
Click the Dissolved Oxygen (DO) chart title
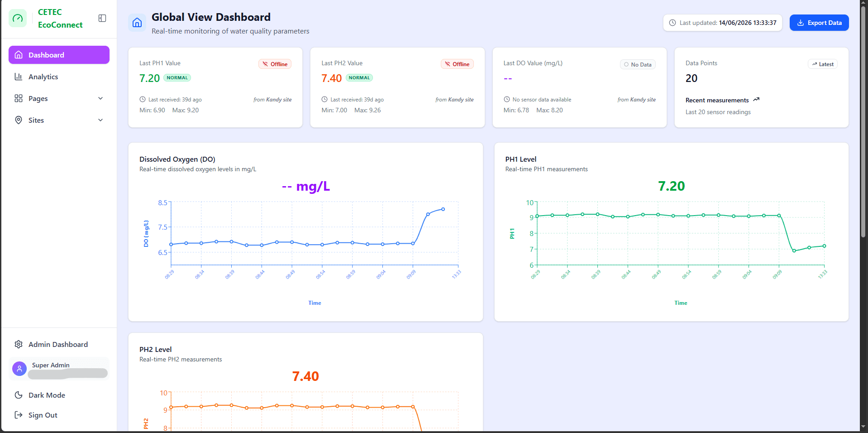[x=177, y=159]
